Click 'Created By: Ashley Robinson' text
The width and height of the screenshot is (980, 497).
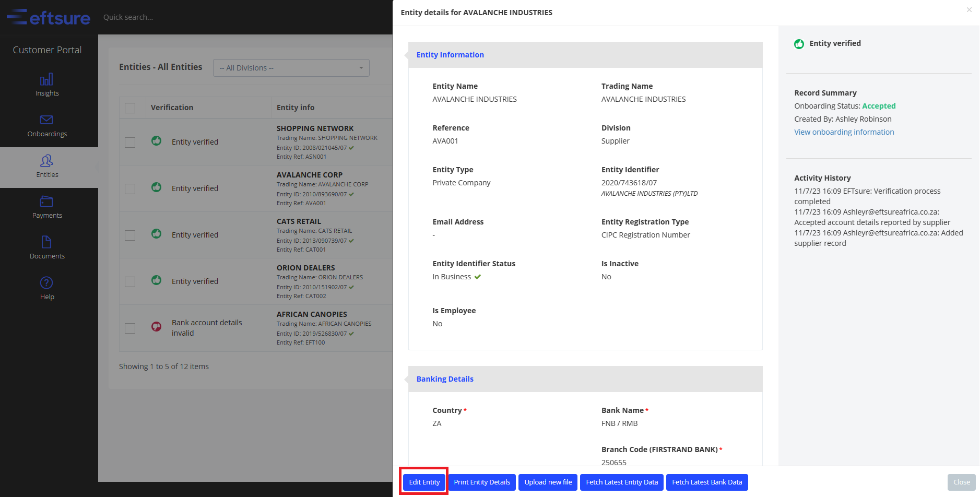[x=843, y=119]
